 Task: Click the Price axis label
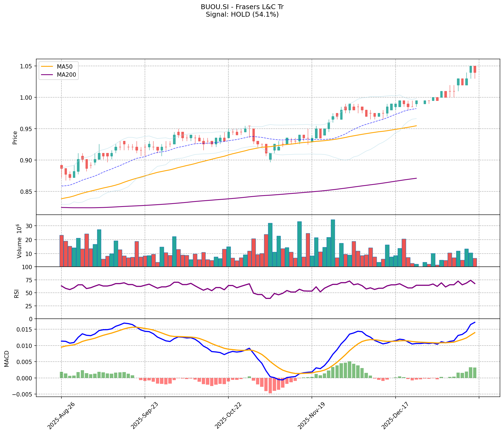click(15, 138)
